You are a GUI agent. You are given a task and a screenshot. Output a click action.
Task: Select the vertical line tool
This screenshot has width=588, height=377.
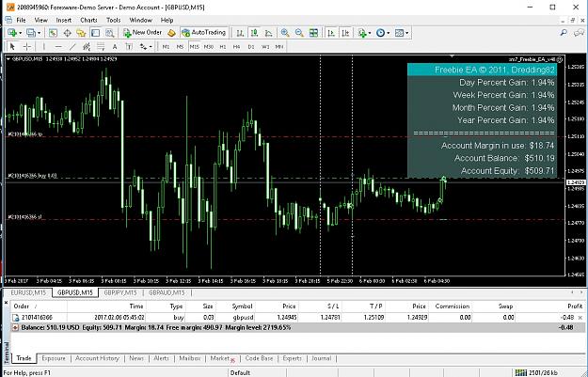[44, 46]
